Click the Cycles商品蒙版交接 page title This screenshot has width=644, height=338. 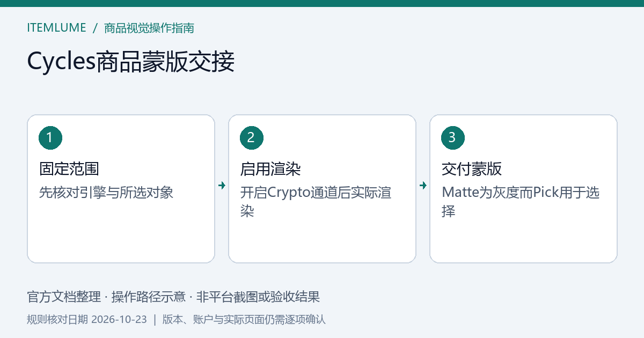[131, 62]
